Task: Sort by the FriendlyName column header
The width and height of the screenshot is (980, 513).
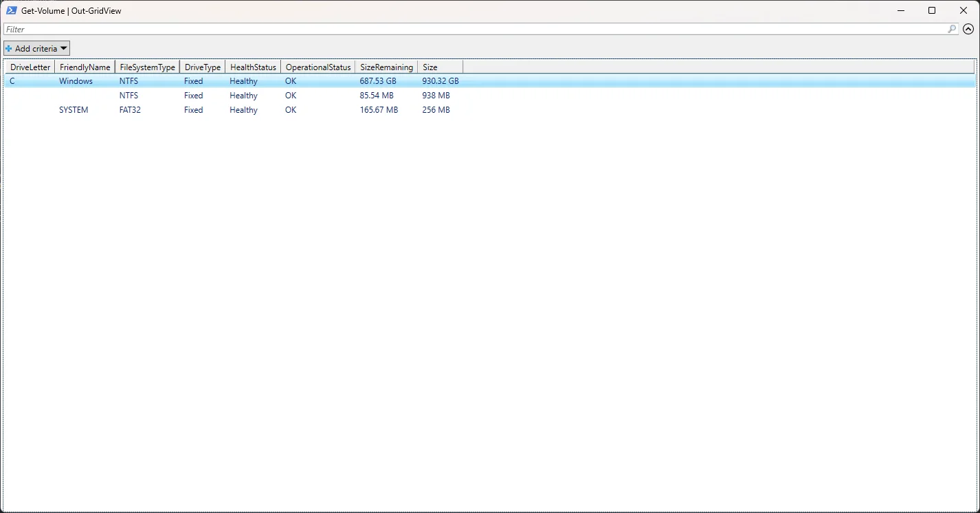Action: (85, 67)
